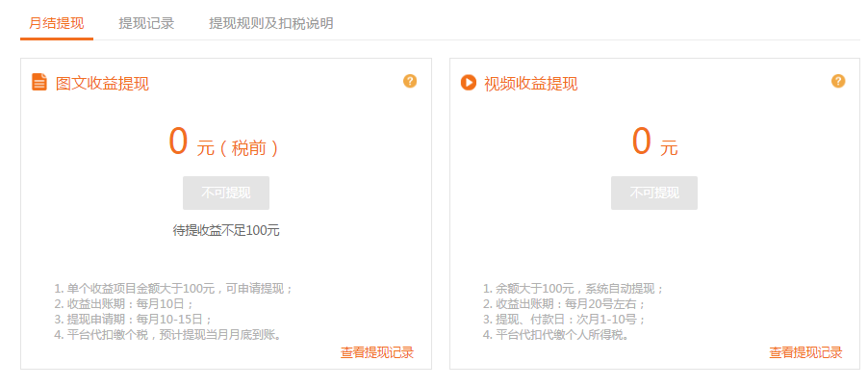Click the document icon beside 图文收益提现
This screenshot has height=387, width=868.
[39, 82]
